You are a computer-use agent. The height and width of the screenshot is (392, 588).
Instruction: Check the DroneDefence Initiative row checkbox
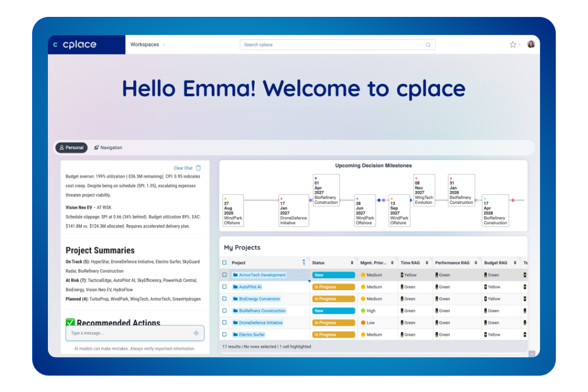[225, 323]
